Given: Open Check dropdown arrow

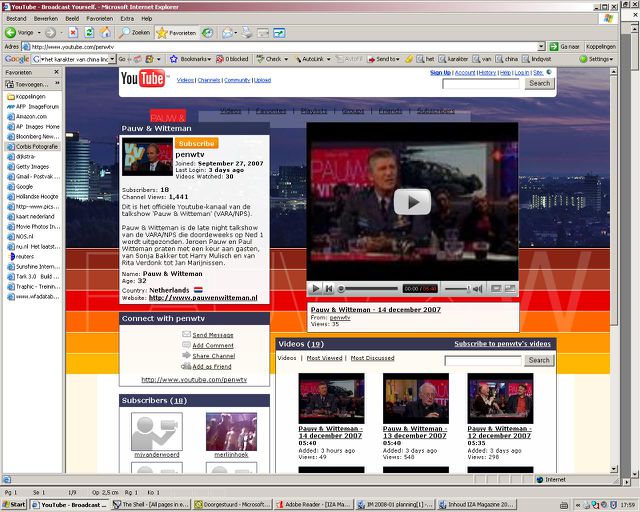Looking at the screenshot, I should tap(286, 59).
